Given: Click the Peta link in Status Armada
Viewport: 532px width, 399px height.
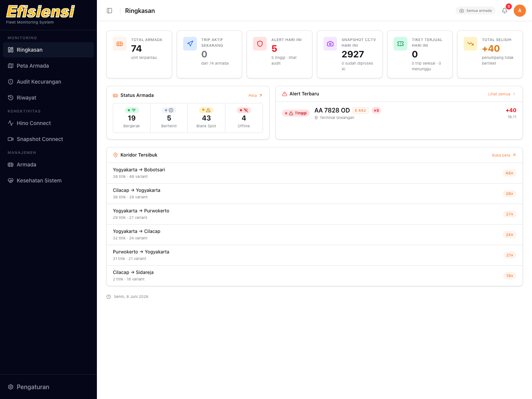Looking at the screenshot, I should (255, 96).
